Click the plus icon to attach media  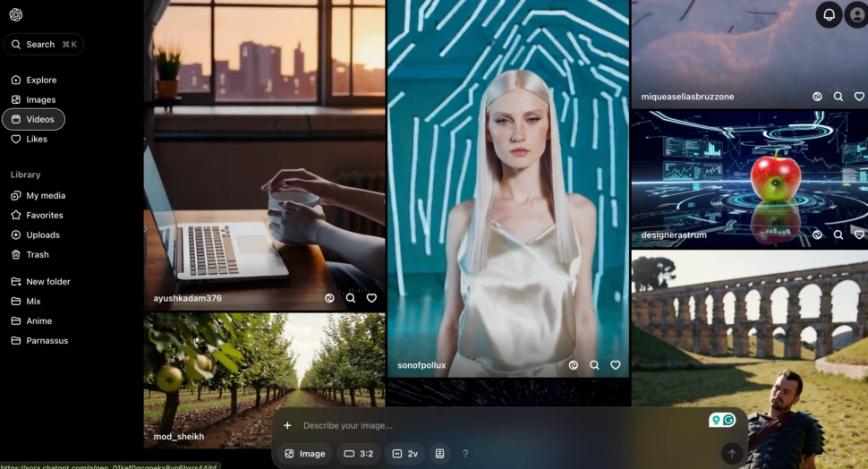(287, 425)
